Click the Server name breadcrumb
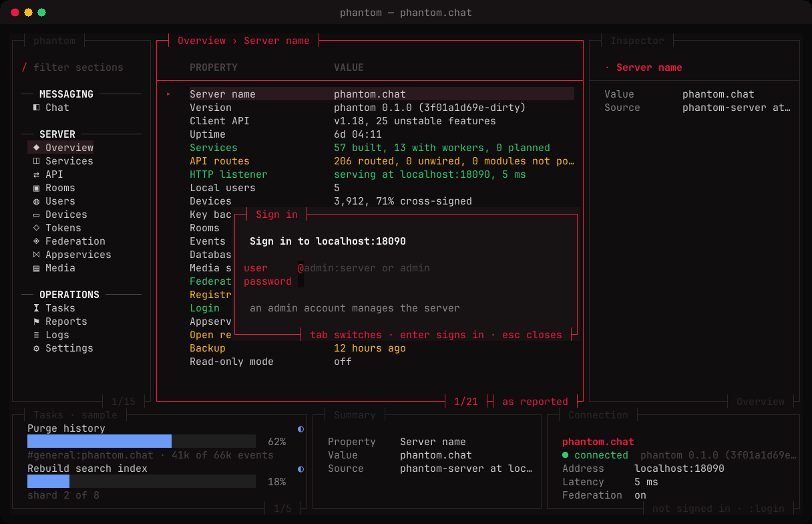The height and width of the screenshot is (524, 812). point(276,41)
